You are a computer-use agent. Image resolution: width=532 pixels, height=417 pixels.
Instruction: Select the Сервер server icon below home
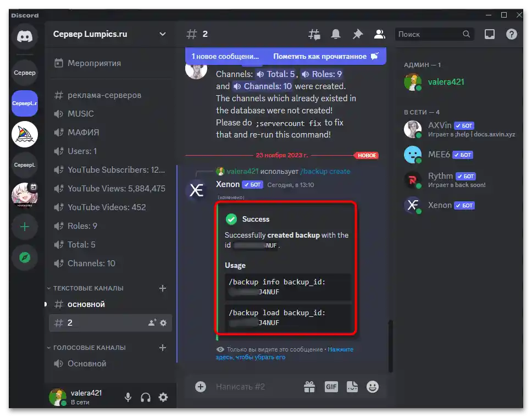click(25, 72)
